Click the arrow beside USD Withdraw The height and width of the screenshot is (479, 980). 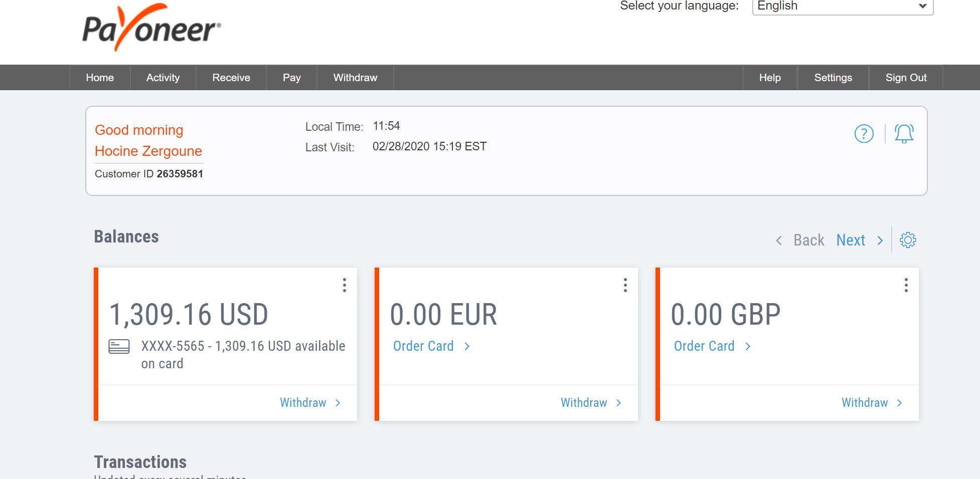coord(338,403)
